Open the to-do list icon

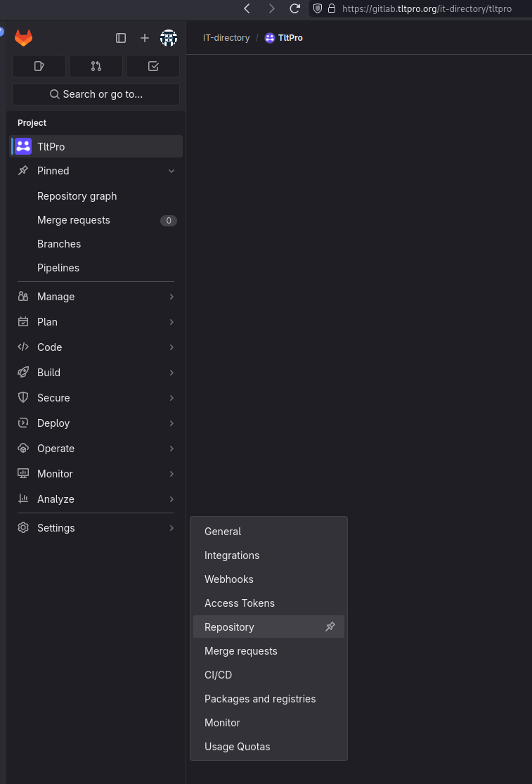click(153, 66)
